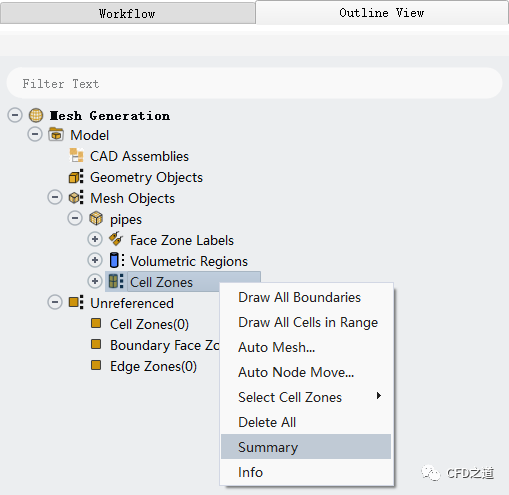Click the Model folder icon

[x=56, y=135]
